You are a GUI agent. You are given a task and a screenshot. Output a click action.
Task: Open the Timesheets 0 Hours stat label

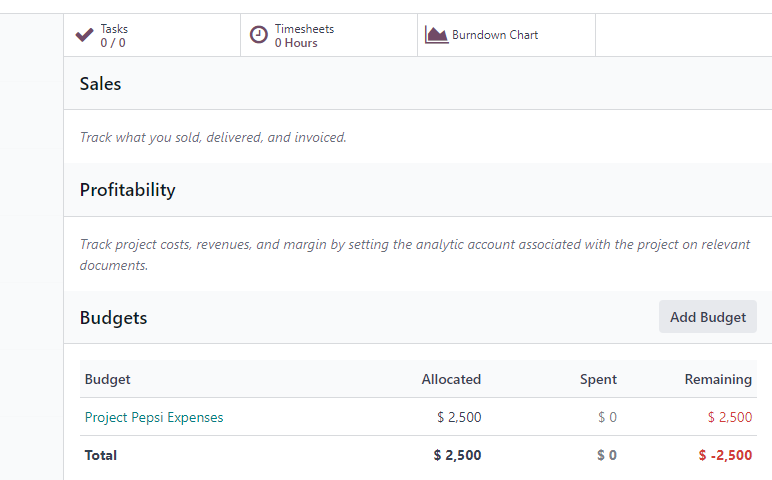[304, 35]
